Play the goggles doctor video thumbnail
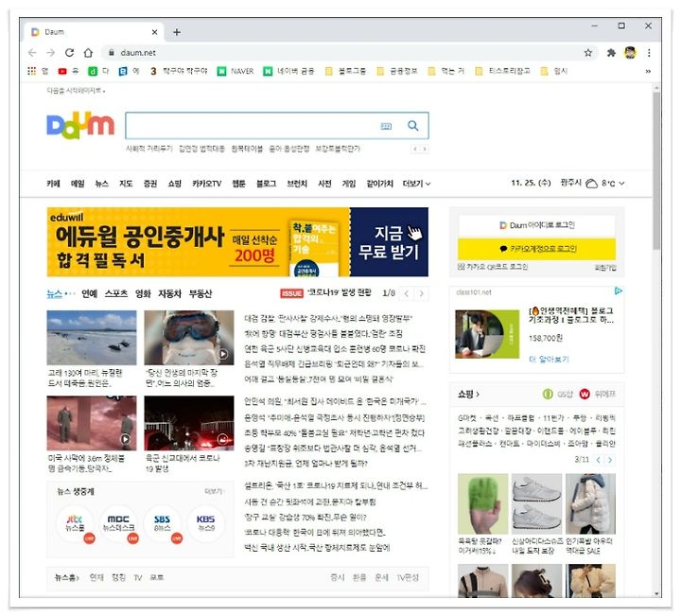Image resolution: width=681 pixels, height=616 pixels. [x=189, y=338]
